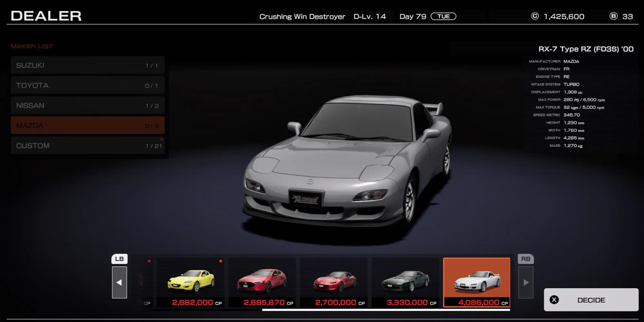
Task: Click the credits value 1,425,600
Action: coord(564,16)
